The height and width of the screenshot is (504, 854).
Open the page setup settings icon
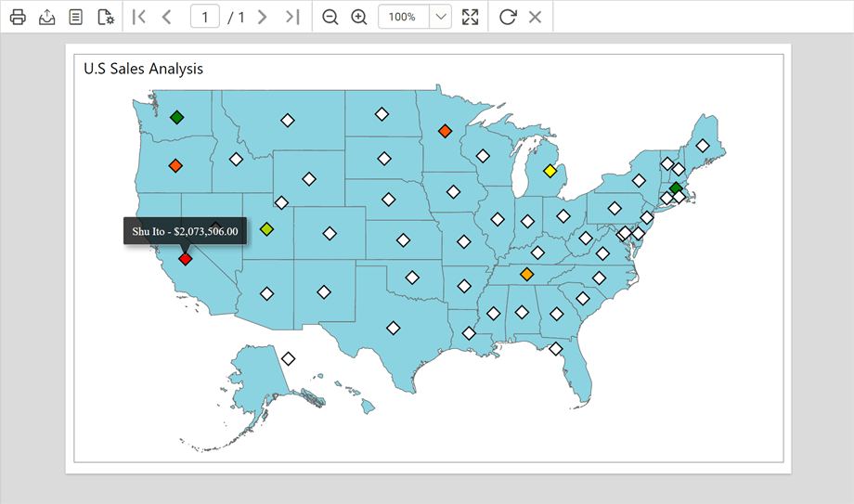pos(106,17)
